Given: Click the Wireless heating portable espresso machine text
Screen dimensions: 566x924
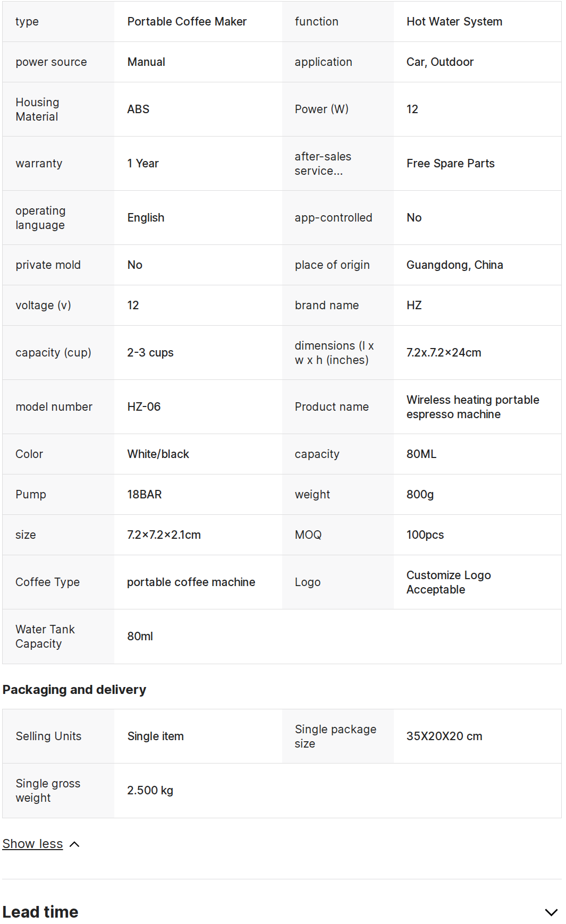Looking at the screenshot, I should (472, 407).
